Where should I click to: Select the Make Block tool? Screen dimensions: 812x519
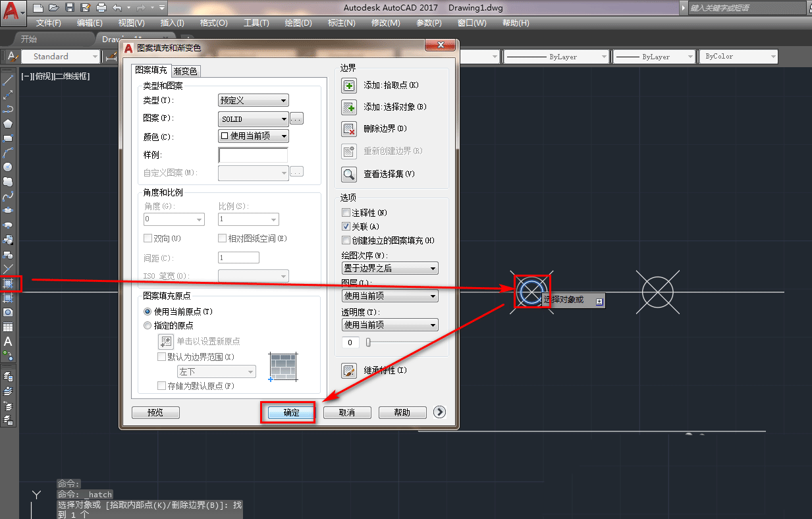pyautogui.click(x=8, y=254)
